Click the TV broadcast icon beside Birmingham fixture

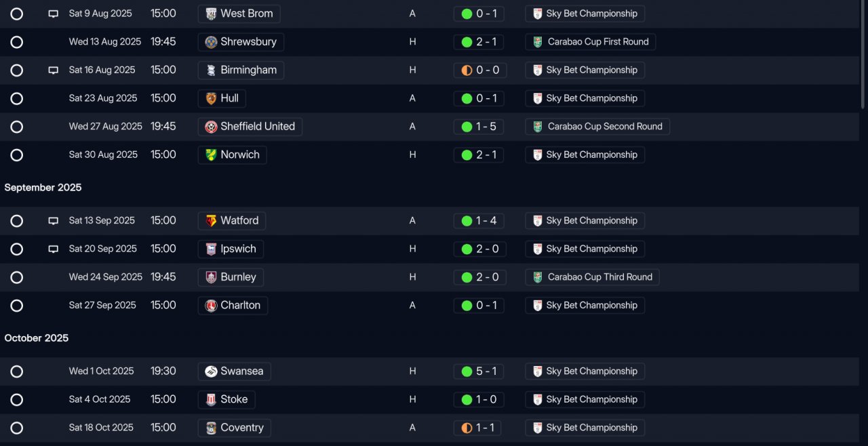53,70
